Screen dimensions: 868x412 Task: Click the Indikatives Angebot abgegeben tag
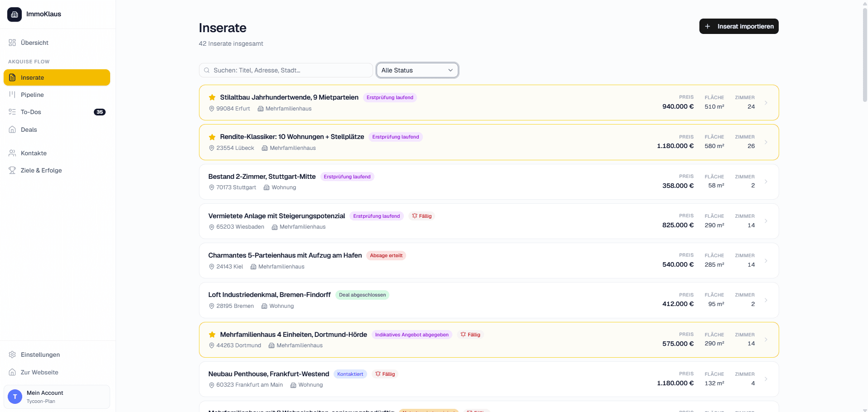[x=412, y=335]
